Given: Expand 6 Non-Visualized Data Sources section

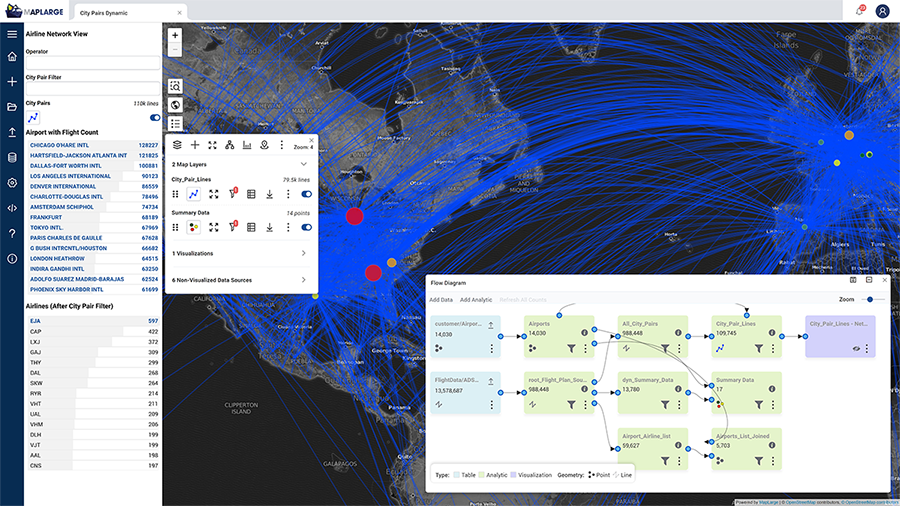Looking at the screenshot, I should click(x=303, y=280).
